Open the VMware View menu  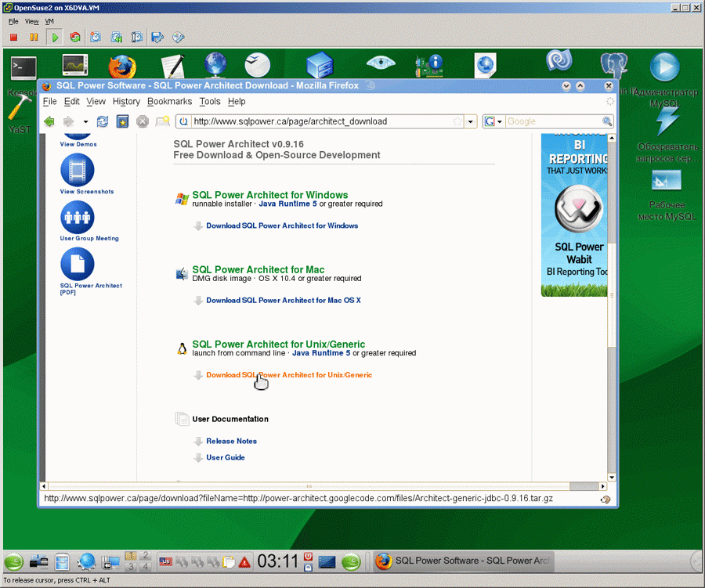[31, 21]
